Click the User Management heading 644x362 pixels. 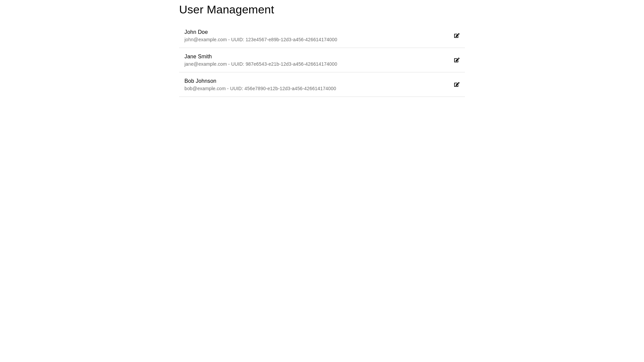coord(226,10)
